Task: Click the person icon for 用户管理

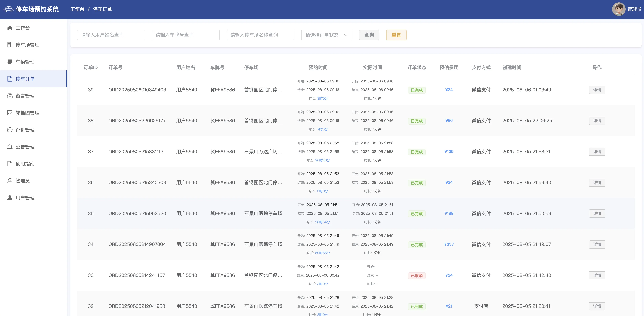Action: point(10,198)
